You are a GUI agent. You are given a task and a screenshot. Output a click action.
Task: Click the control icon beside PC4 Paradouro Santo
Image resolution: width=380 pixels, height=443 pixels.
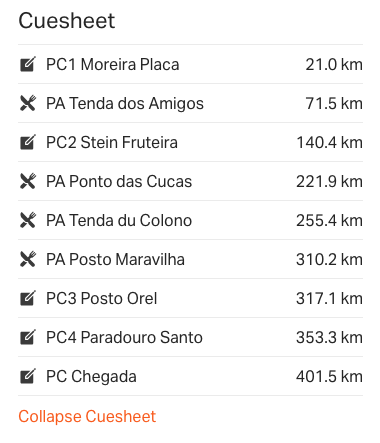(28, 337)
